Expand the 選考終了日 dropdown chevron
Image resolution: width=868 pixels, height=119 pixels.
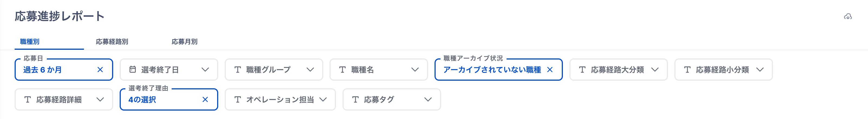[x=205, y=70]
